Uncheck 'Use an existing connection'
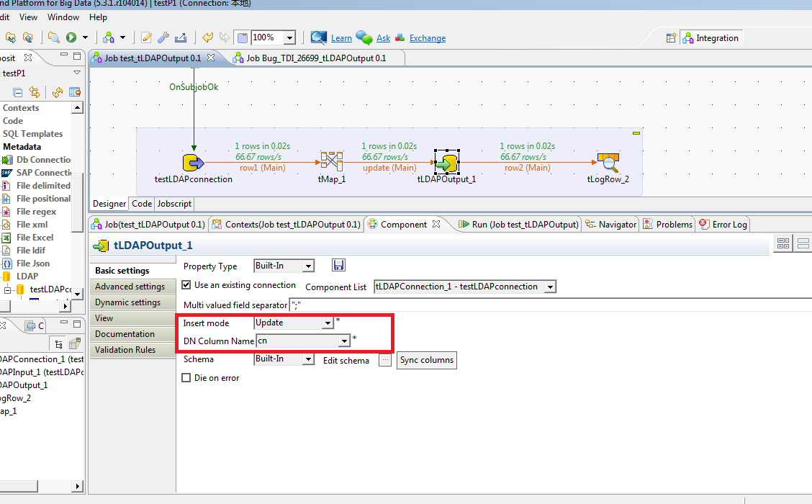This screenshot has width=812, height=504. tap(186, 285)
